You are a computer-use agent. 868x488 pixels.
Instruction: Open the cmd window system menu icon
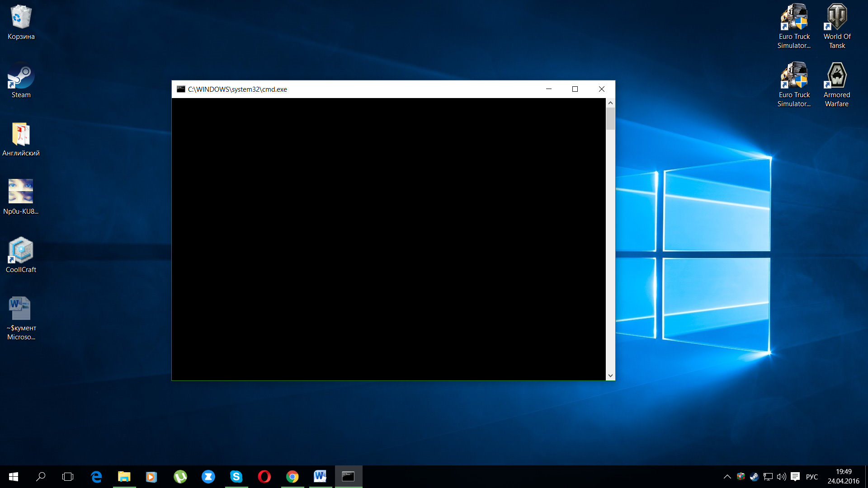point(181,89)
